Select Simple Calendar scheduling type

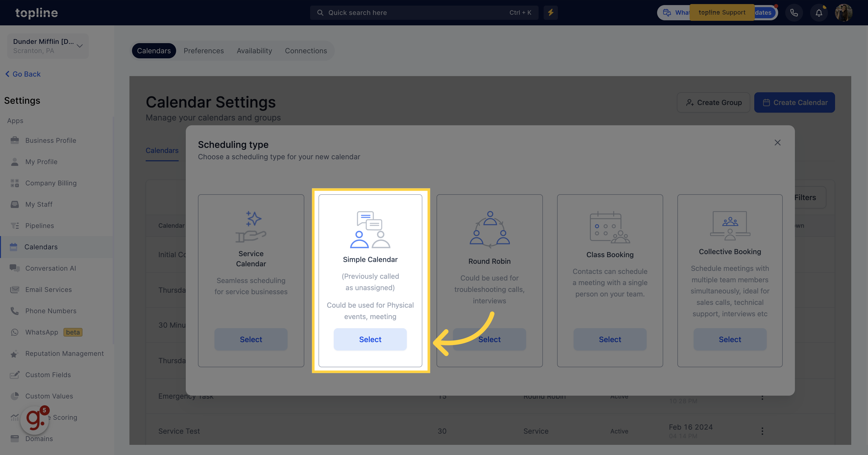click(x=370, y=339)
